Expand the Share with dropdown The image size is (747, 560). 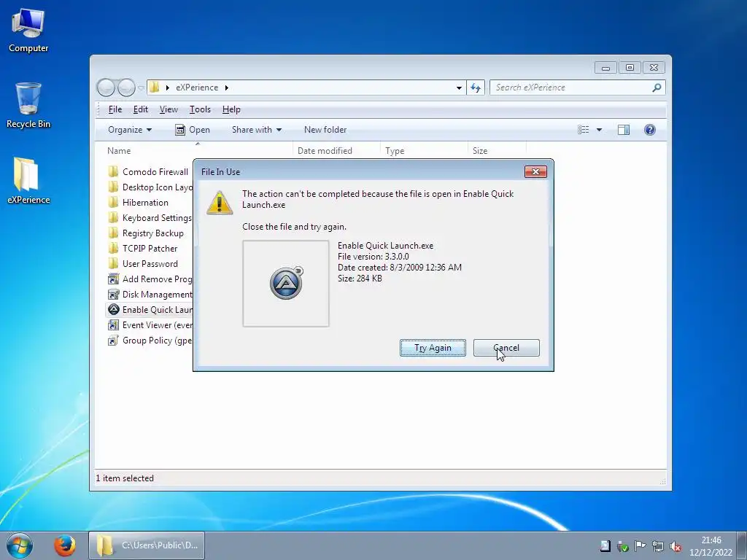coord(257,130)
